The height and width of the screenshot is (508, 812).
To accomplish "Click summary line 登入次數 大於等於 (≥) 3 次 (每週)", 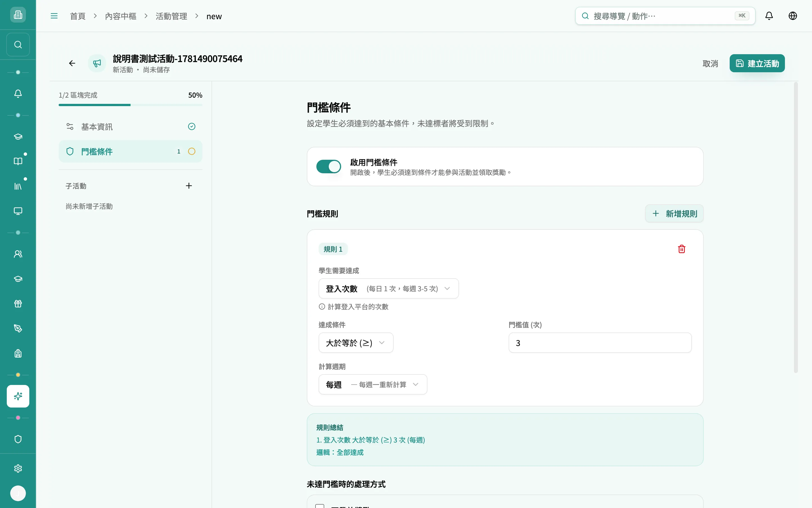I will tap(370, 440).
